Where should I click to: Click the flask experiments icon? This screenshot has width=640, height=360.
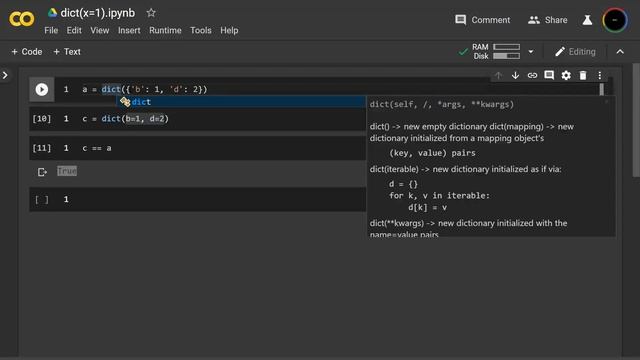click(587, 20)
